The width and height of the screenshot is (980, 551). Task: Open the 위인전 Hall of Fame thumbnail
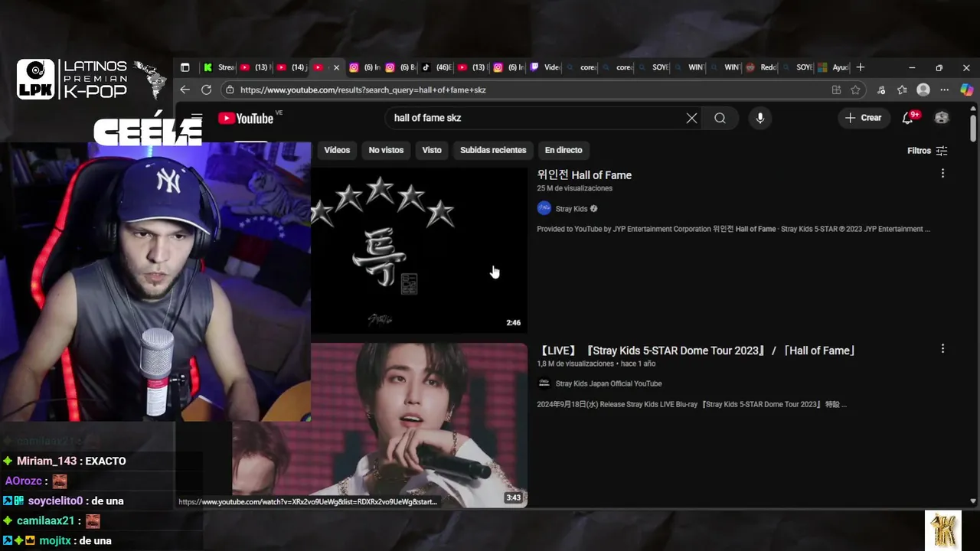(x=419, y=250)
